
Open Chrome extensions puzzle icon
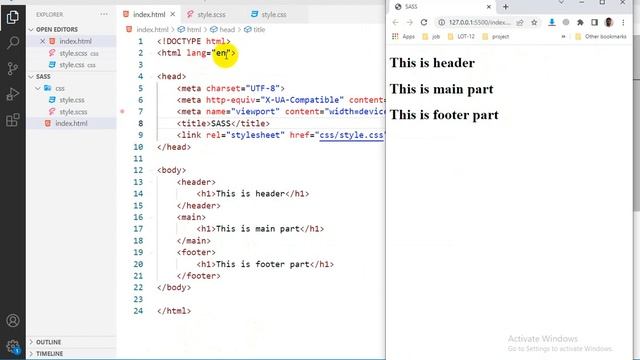pyautogui.click(x=580, y=22)
